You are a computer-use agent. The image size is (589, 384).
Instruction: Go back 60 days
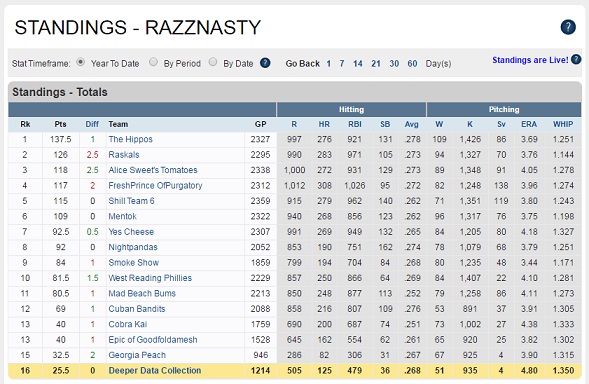tap(412, 63)
